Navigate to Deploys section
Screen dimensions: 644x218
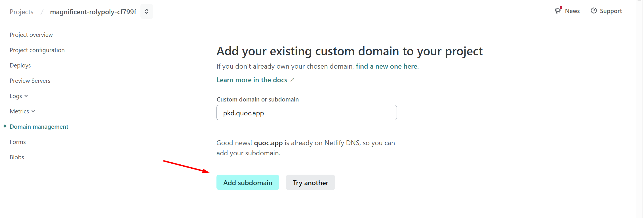coord(20,65)
